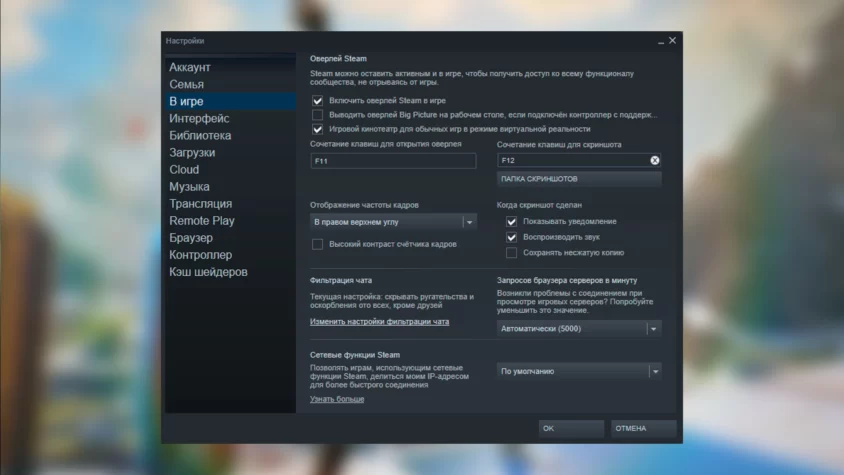The image size is (844, 475).
Task: Click the overlay shortcut field with F11
Action: coord(393,161)
